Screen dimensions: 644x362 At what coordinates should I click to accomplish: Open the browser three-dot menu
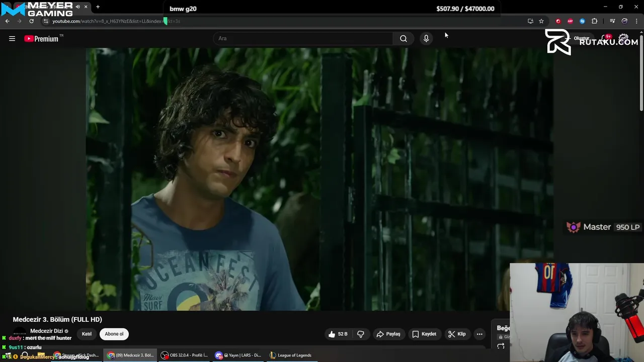637,21
